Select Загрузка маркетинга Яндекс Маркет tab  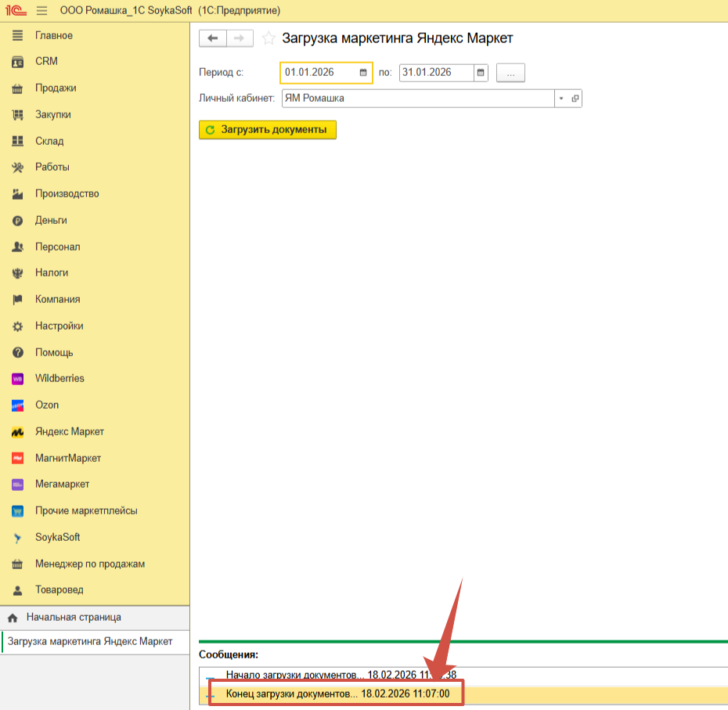(90, 641)
